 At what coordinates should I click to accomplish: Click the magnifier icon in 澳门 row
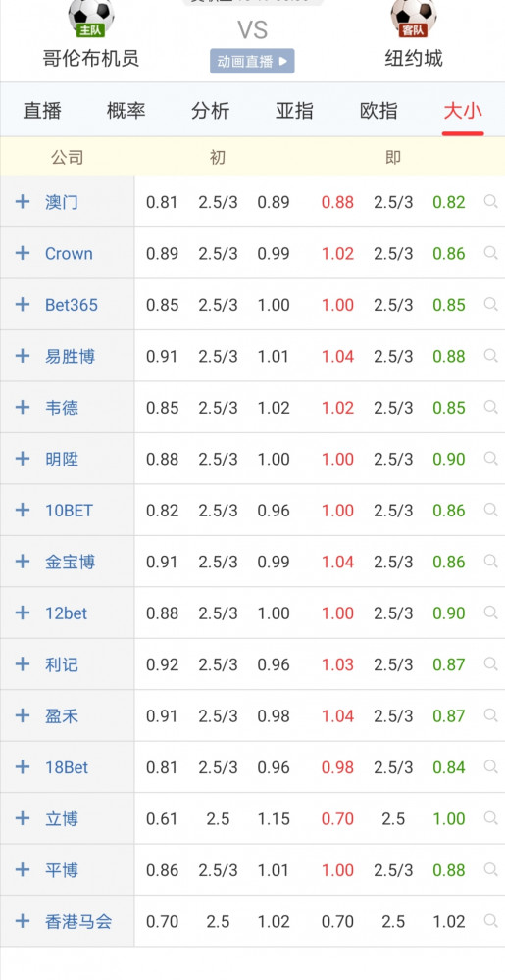[490, 201]
